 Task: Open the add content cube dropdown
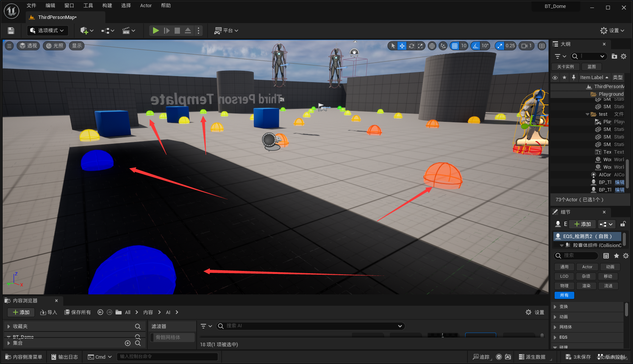pos(87,31)
